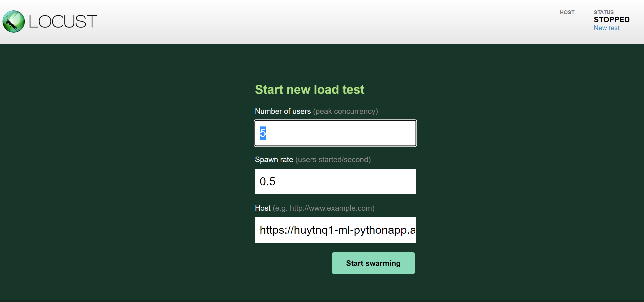Click the green Locust insect logo icon

(x=14, y=21)
